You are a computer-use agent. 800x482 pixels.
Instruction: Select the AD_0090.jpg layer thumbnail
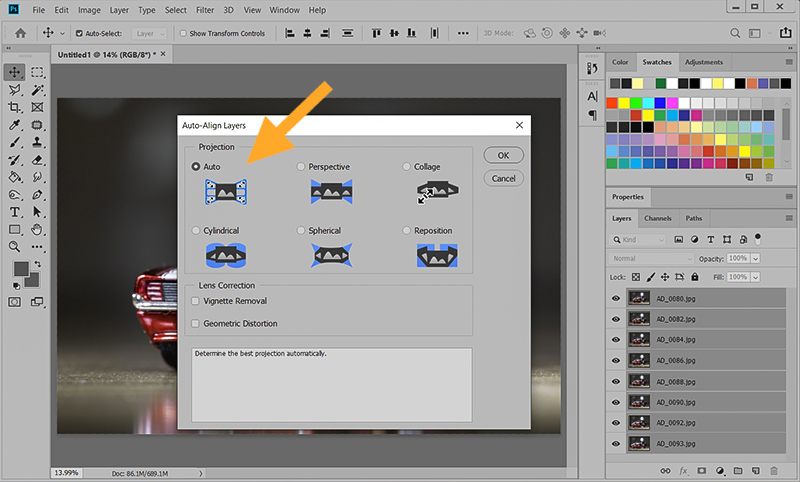pyautogui.click(x=640, y=401)
